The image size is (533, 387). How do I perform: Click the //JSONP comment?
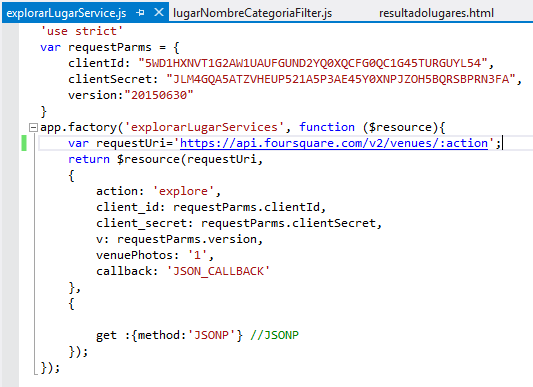click(x=274, y=335)
